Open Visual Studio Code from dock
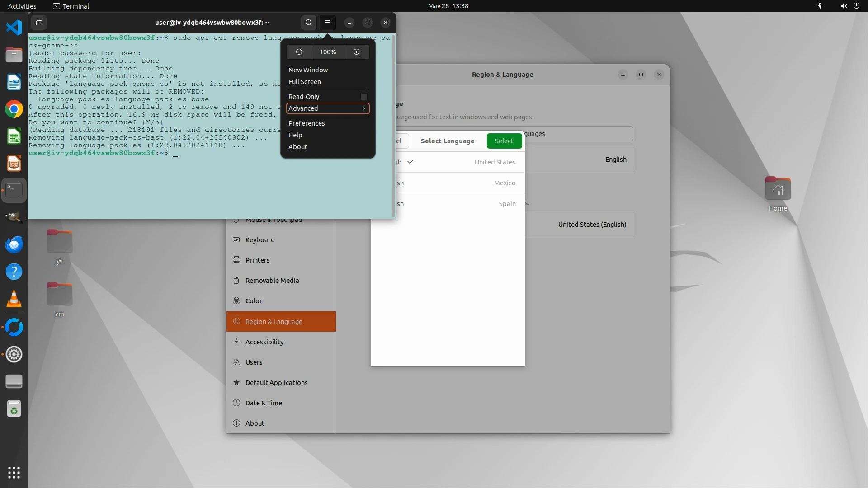This screenshot has height=488, width=868. pyautogui.click(x=14, y=28)
